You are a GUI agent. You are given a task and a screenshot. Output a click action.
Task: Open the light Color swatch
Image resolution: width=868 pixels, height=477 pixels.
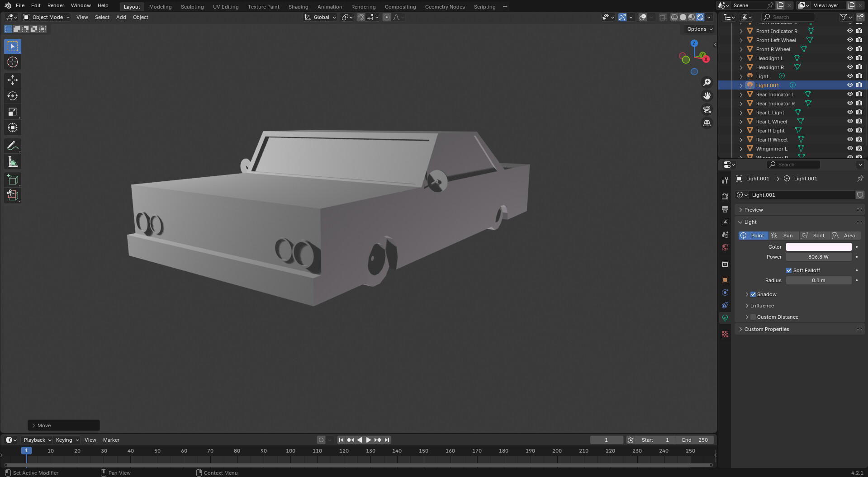click(818, 247)
